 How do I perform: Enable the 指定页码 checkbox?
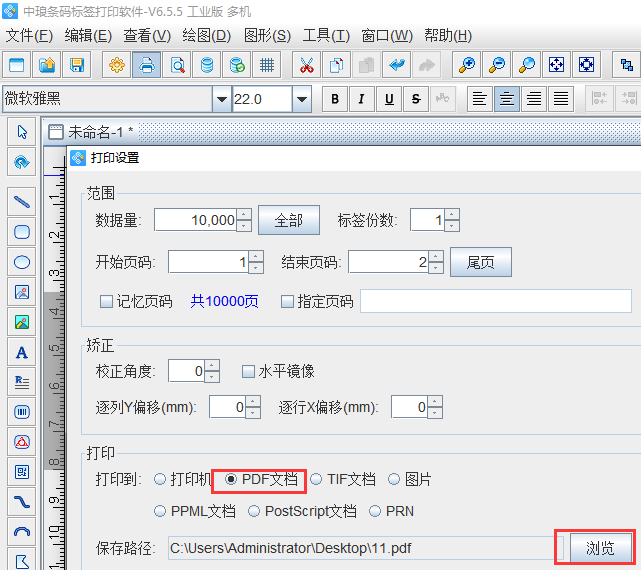tap(287, 302)
